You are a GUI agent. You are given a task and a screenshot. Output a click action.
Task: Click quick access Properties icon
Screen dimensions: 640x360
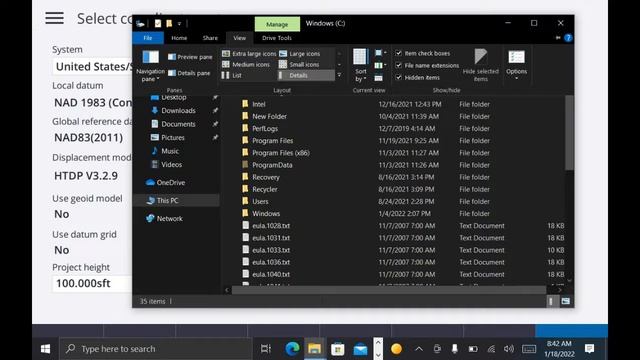click(158, 24)
